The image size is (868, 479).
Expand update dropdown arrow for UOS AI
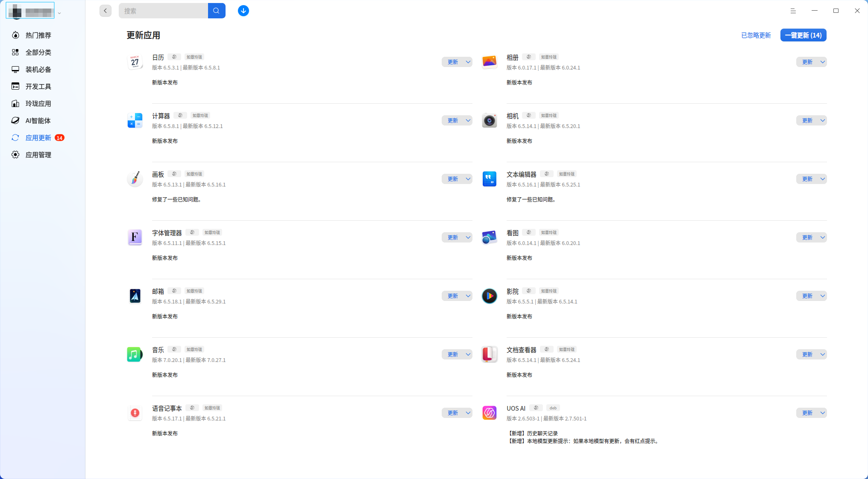tap(823, 413)
